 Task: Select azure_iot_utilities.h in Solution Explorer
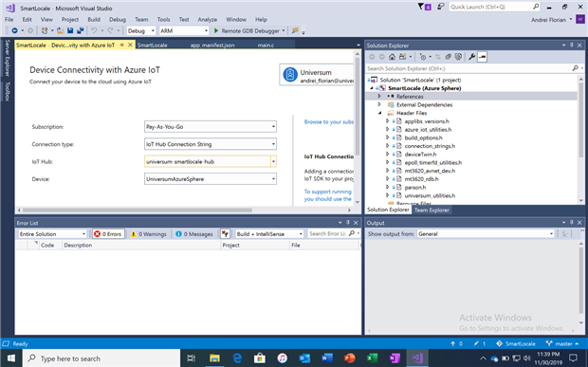[x=428, y=129]
